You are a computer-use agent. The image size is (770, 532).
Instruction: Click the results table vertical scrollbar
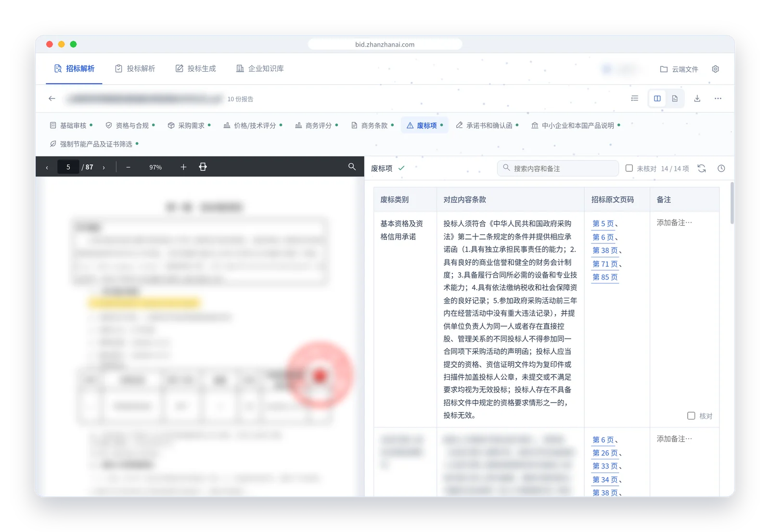click(x=732, y=203)
